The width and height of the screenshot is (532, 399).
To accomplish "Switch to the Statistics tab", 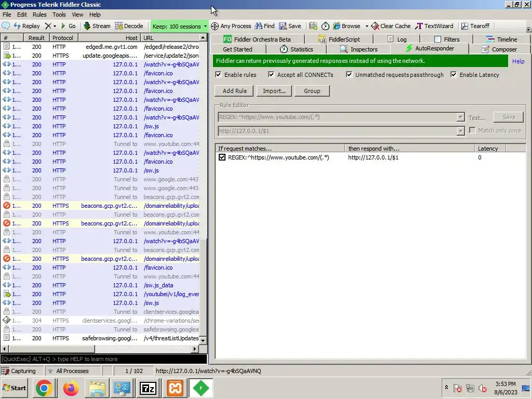I will click(296, 49).
